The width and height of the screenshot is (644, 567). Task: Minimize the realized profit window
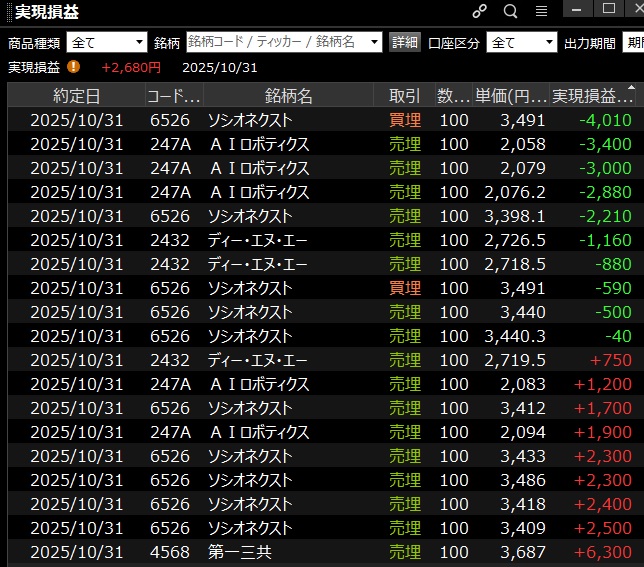click(x=578, y=9)
